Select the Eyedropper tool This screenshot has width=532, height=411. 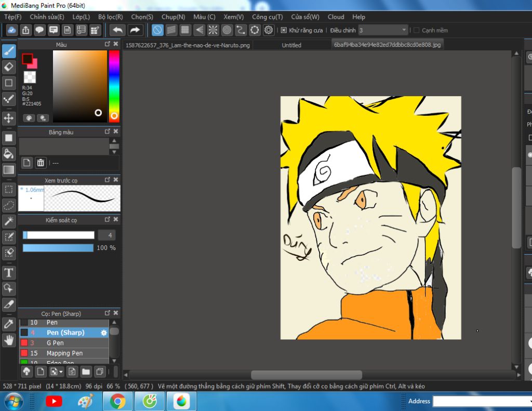(9, 324)
